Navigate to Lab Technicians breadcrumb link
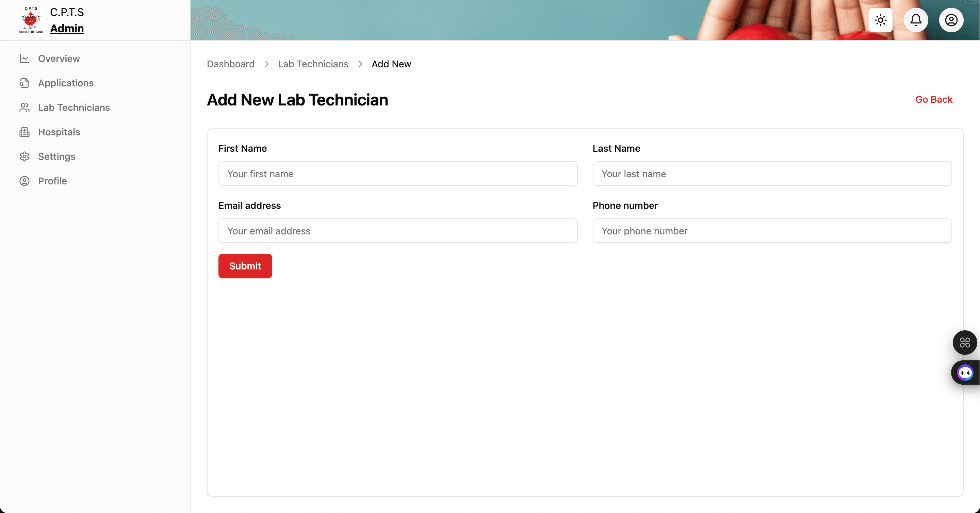Screen dimensions: 980x513 pos(313,64)
